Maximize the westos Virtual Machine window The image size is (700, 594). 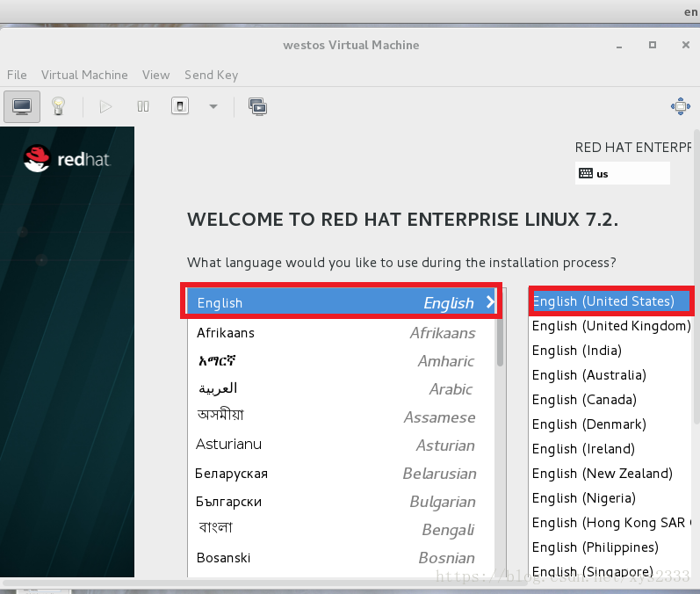(x=653, y=45)
